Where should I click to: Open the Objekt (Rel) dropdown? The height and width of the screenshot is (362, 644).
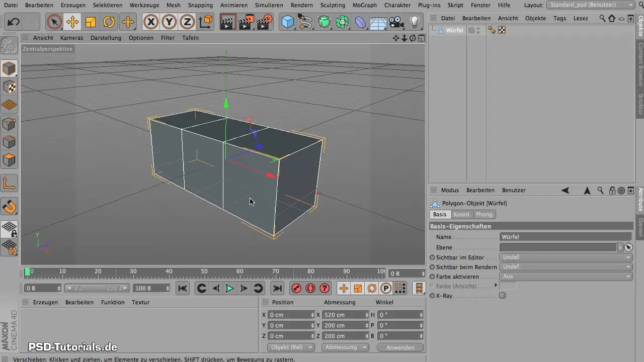click(291, 347)
